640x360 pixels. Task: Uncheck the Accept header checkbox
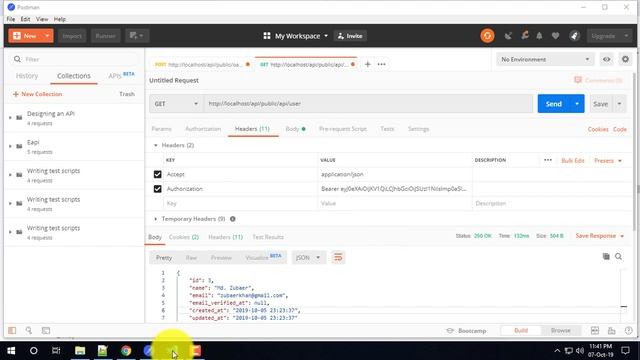tap(158, 174)
